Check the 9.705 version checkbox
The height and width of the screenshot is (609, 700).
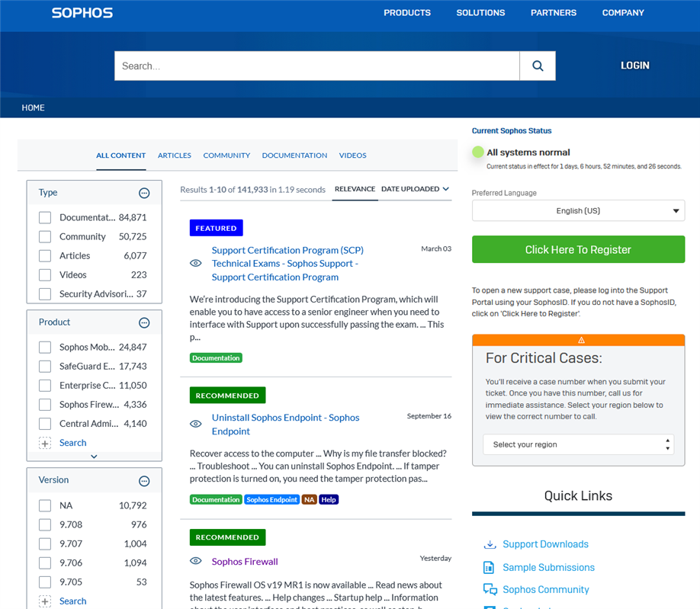[x=45, y=582]
